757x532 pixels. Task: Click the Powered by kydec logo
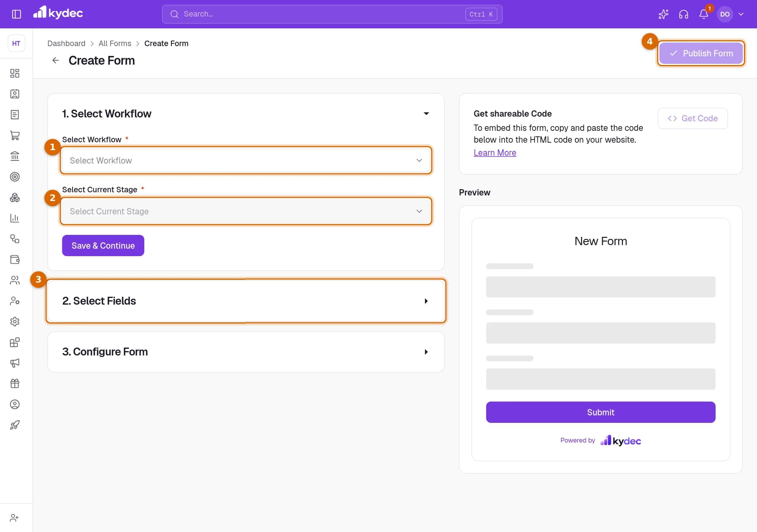coord(621,441)
